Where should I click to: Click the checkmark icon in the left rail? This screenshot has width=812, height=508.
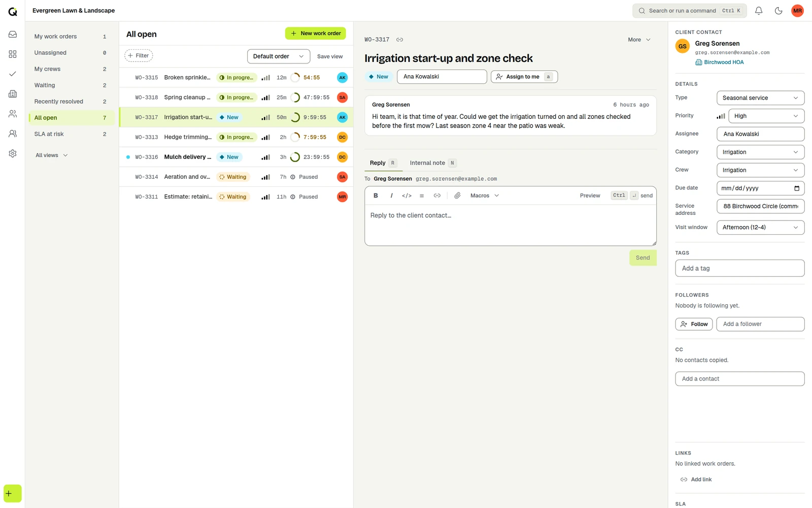[13, 74]
